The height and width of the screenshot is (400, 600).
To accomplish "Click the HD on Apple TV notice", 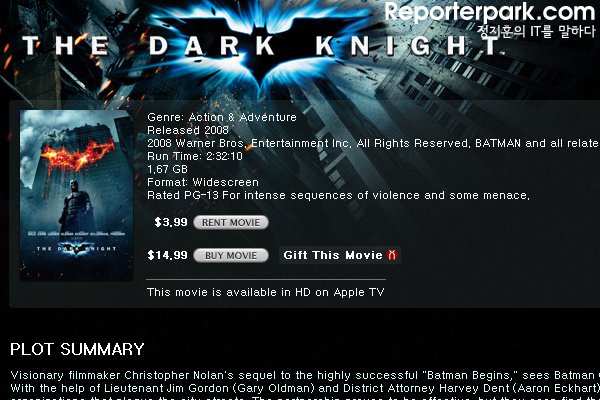I will click(x=266, y=292).
